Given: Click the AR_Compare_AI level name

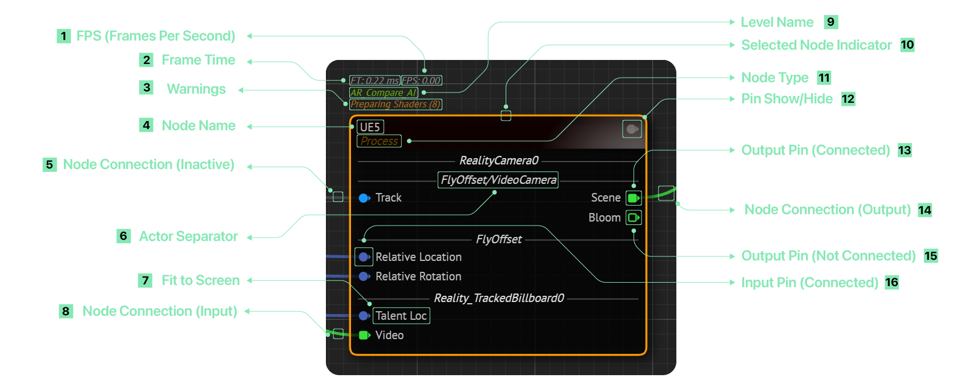Looking at the screenshot, I should 384,93.
